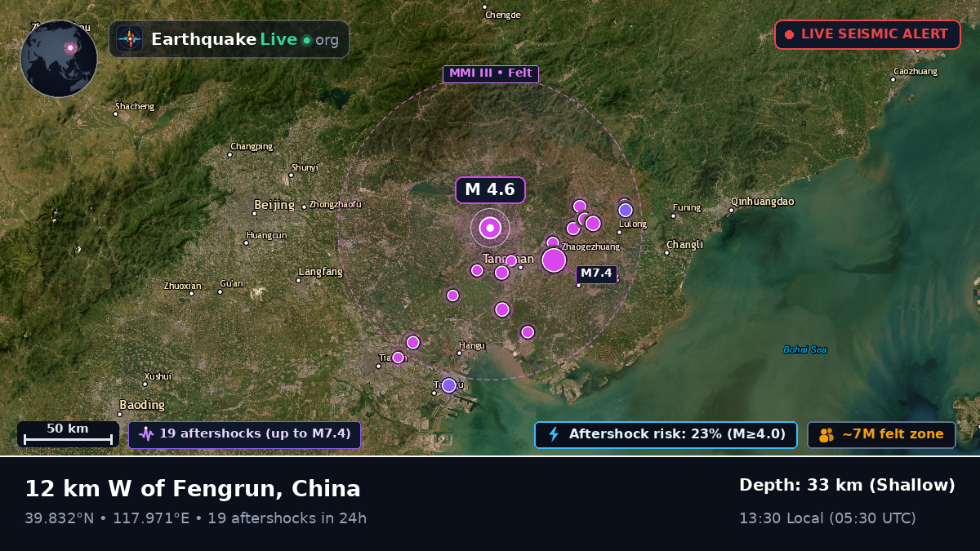Click the Shacheng city label

click(134, 106)
